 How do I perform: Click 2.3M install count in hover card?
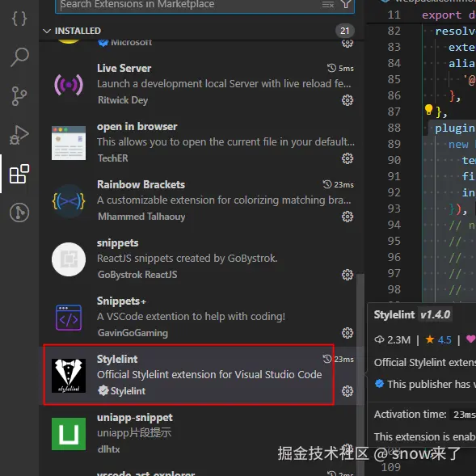[393, 339]
